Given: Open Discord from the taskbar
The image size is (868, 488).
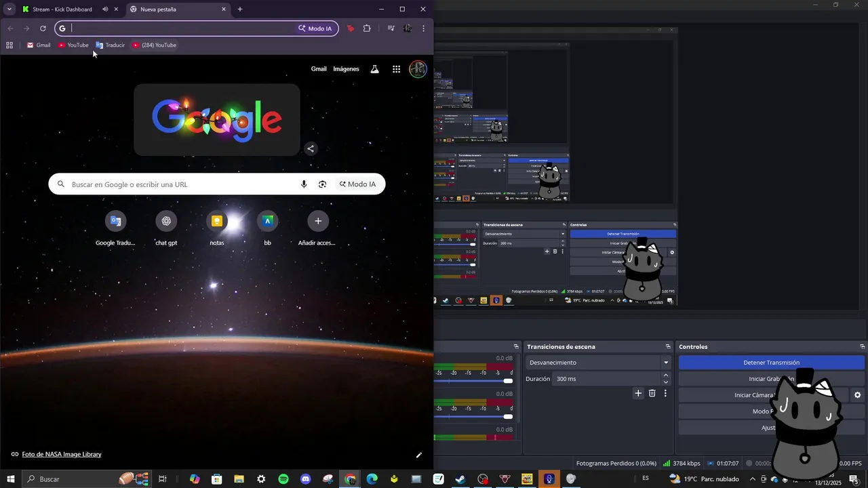Looking at the screenshot, I should pos(306,479).
